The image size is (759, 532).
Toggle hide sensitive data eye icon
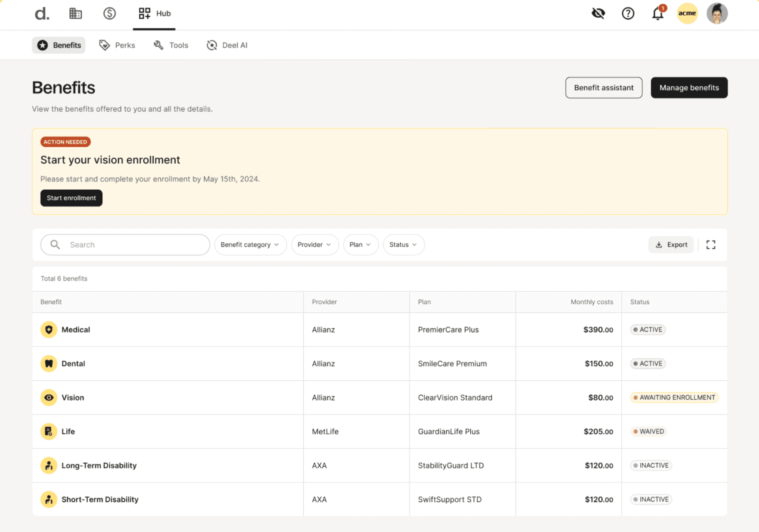pyautogui.click(x=598, y=13)
